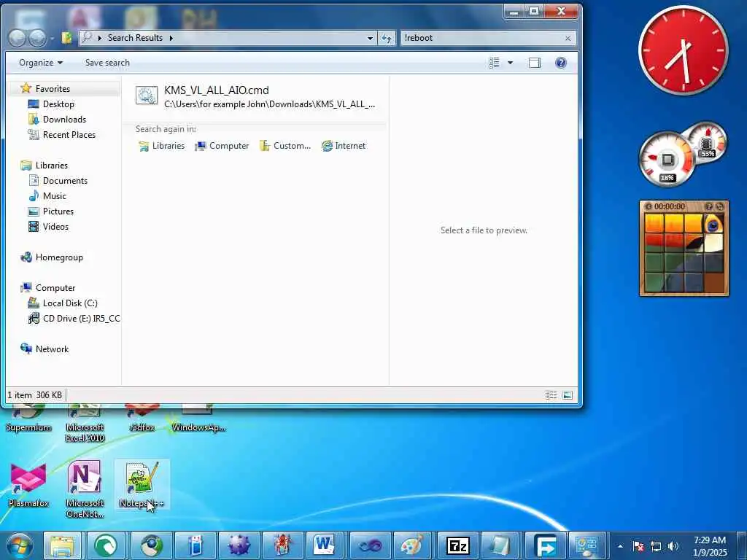Expand the address bar history dropdown
Image resolution: width=747 pixels, height=560 pixels.
tap(370, 38)
